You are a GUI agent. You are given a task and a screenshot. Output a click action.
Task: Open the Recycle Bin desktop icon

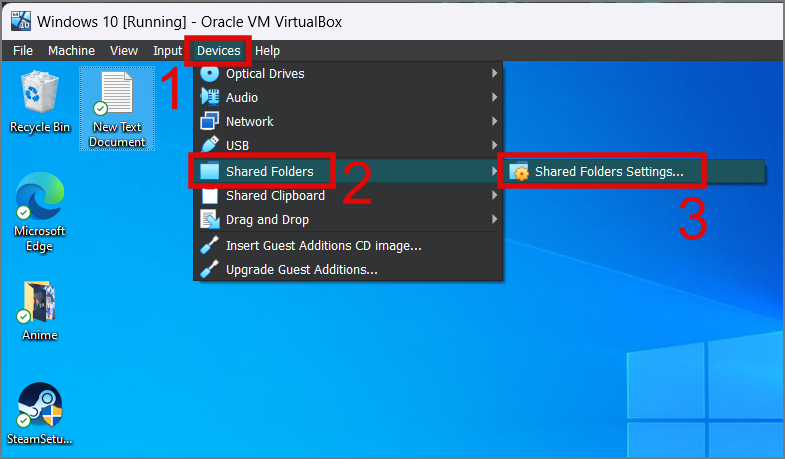tap(40, 102)
